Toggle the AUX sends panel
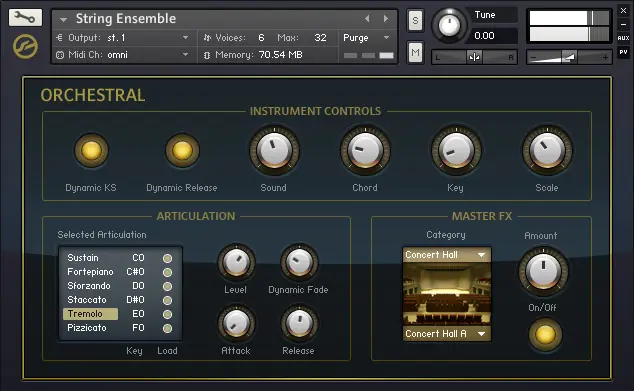The height and width of the screenshot is (391, 634). click(623, 38)
